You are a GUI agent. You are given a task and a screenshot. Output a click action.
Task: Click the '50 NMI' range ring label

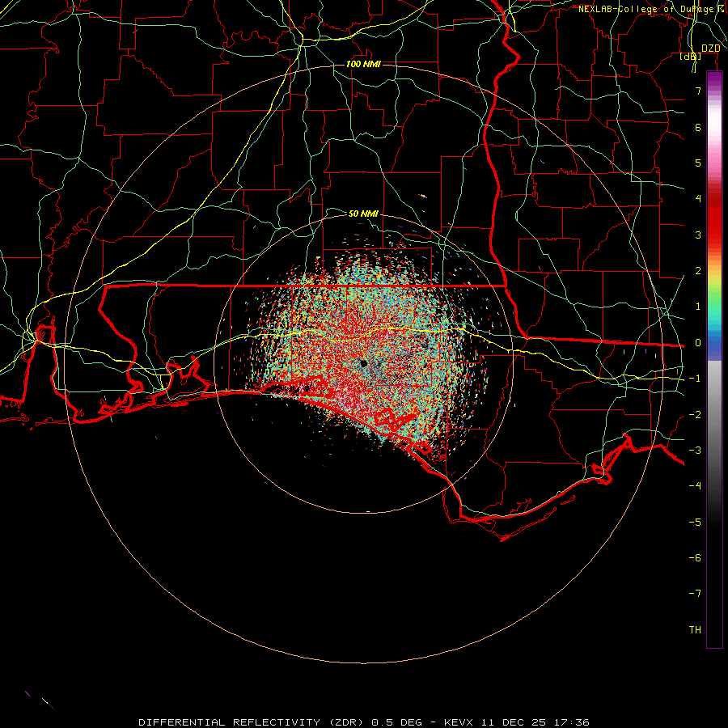coord(363,214)
